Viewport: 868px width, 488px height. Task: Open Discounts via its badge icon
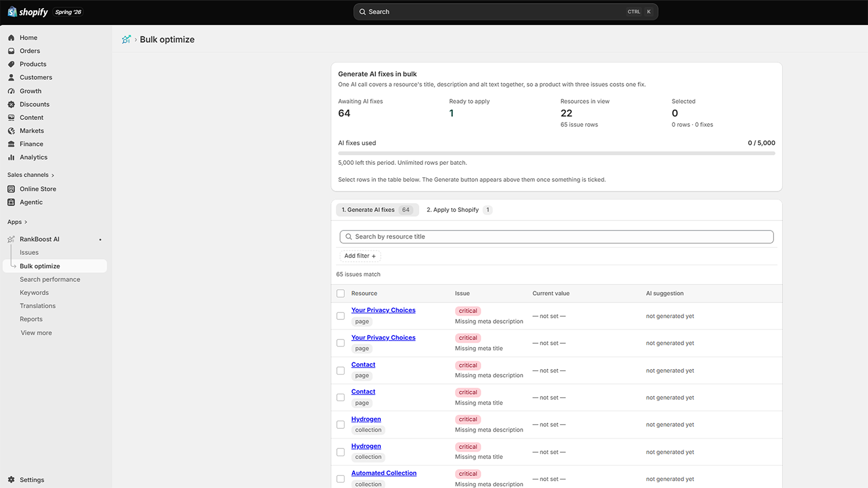click(11, 104)
